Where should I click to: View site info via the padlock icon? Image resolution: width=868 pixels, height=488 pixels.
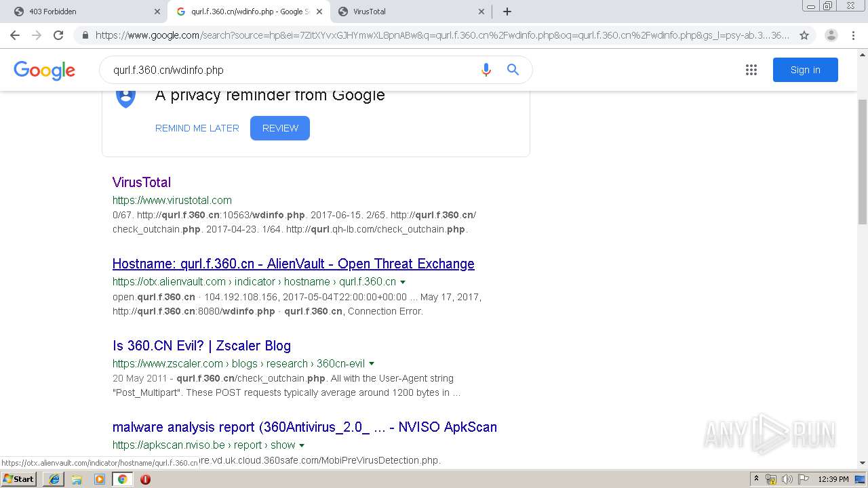point(85,35)
